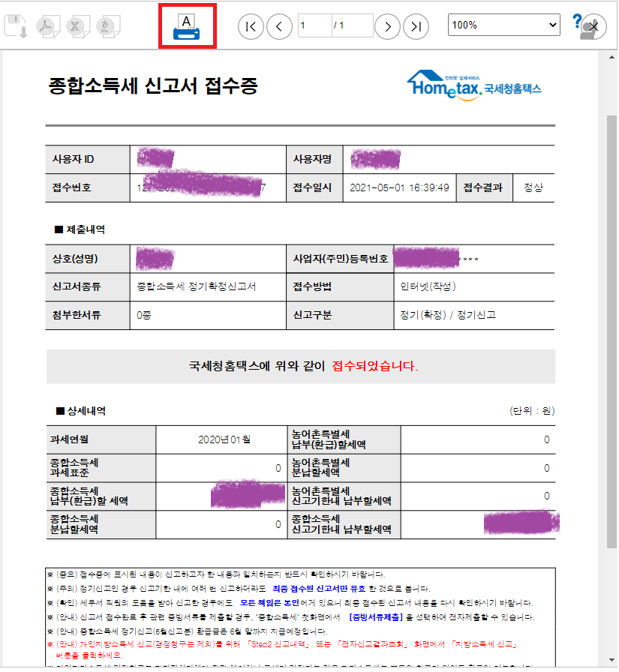Click the red '「지방소득세 신고」' text

482,644
